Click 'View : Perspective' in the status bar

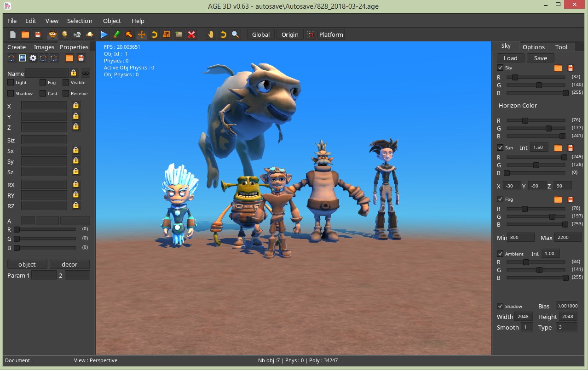click(x=96, y=360)
